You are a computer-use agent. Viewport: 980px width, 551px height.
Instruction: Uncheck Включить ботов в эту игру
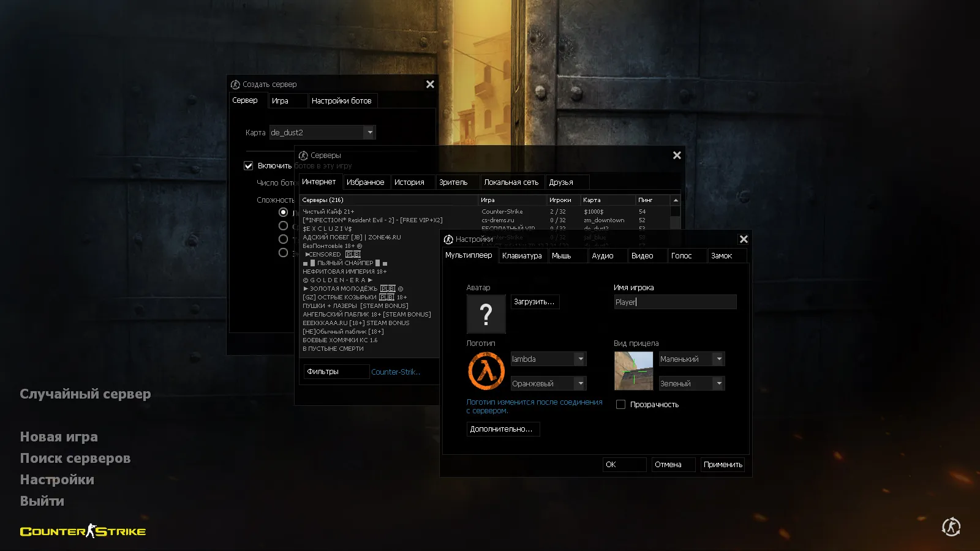pyautogui.click(x=249, y=165)
